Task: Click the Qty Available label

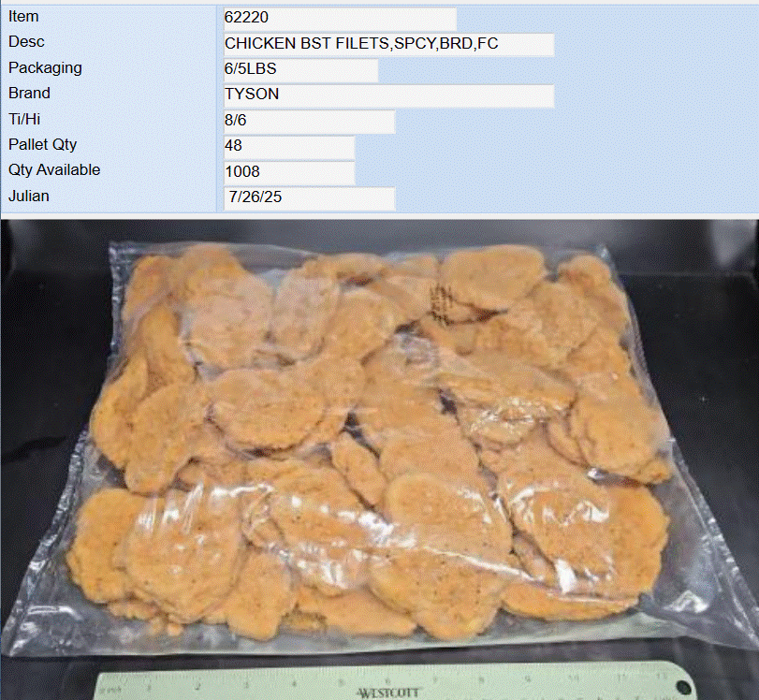Action: pos(54,170)
